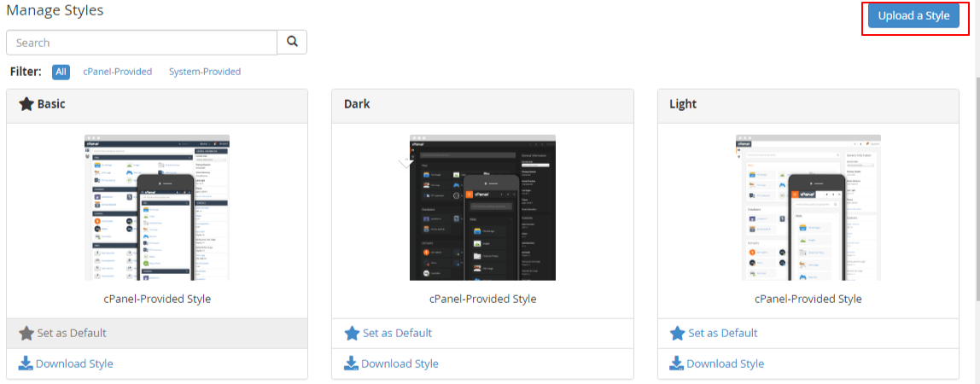Click the Dark card title

click(x=357, y=103)
